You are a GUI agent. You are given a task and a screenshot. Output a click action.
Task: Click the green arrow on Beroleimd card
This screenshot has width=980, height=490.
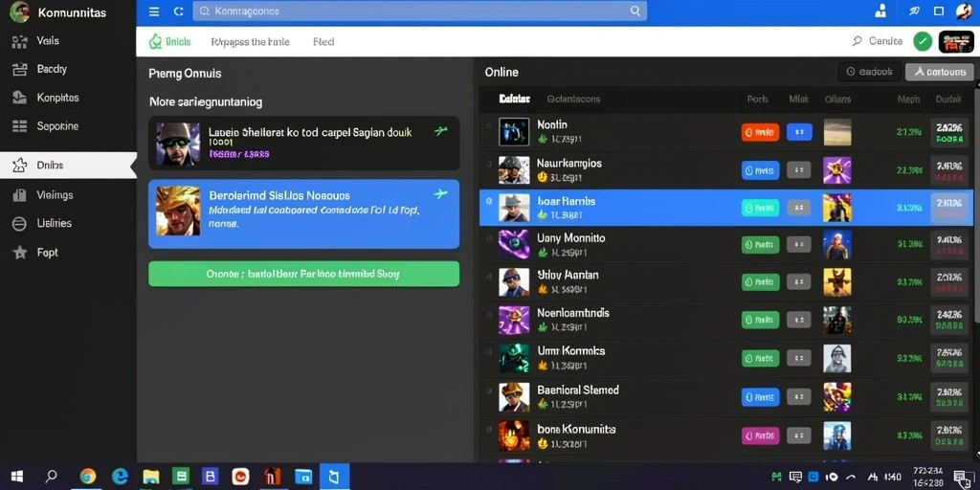(440, 193)
